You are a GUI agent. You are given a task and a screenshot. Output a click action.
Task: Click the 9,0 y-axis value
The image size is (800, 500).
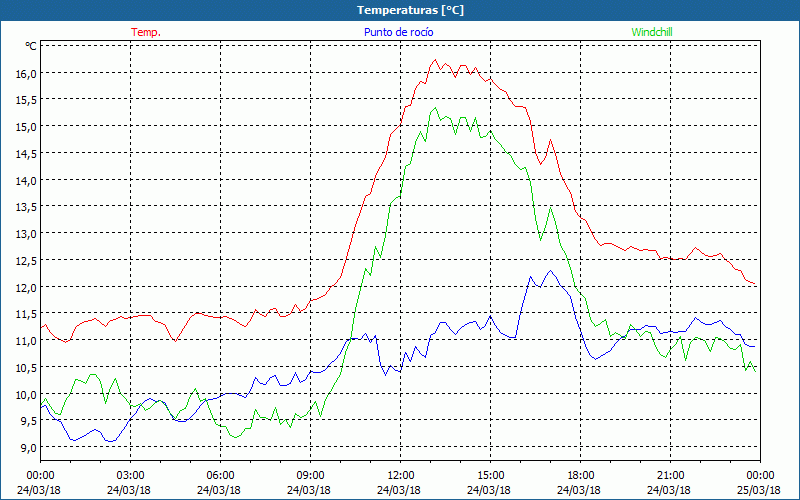point(28,447)
